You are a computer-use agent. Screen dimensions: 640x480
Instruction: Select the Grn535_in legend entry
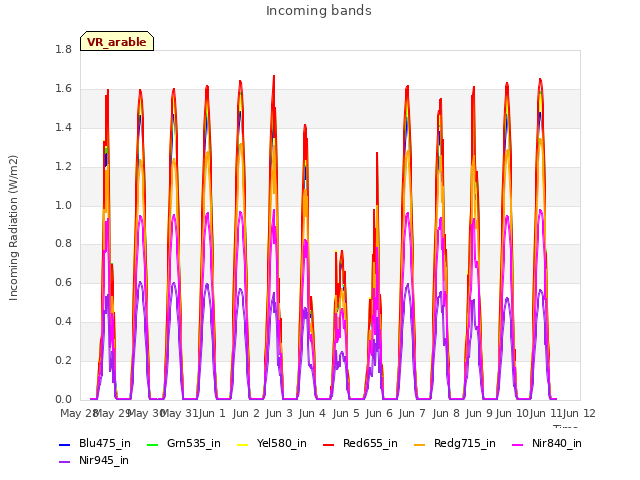(184, 444)
